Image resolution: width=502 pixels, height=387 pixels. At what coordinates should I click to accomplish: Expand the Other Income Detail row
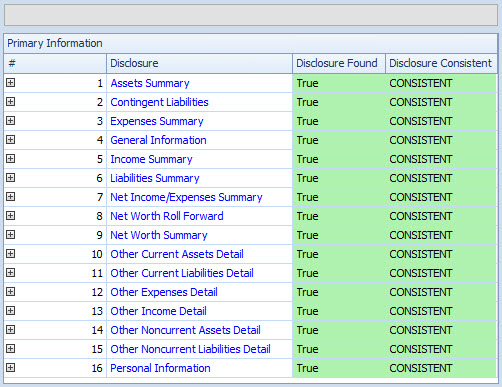[11, 310]
